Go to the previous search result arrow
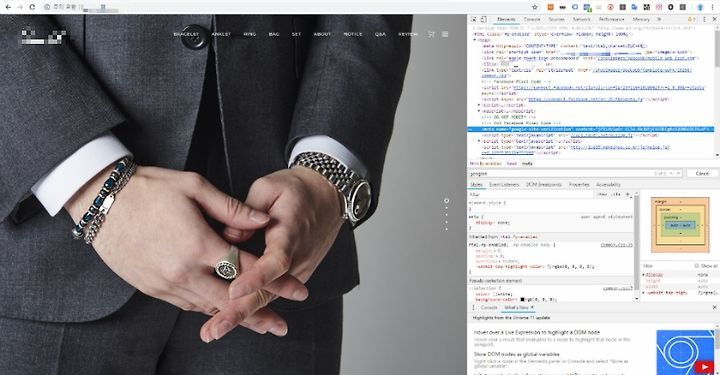Viewport: 720px width, 375px height. coord(671,174)
